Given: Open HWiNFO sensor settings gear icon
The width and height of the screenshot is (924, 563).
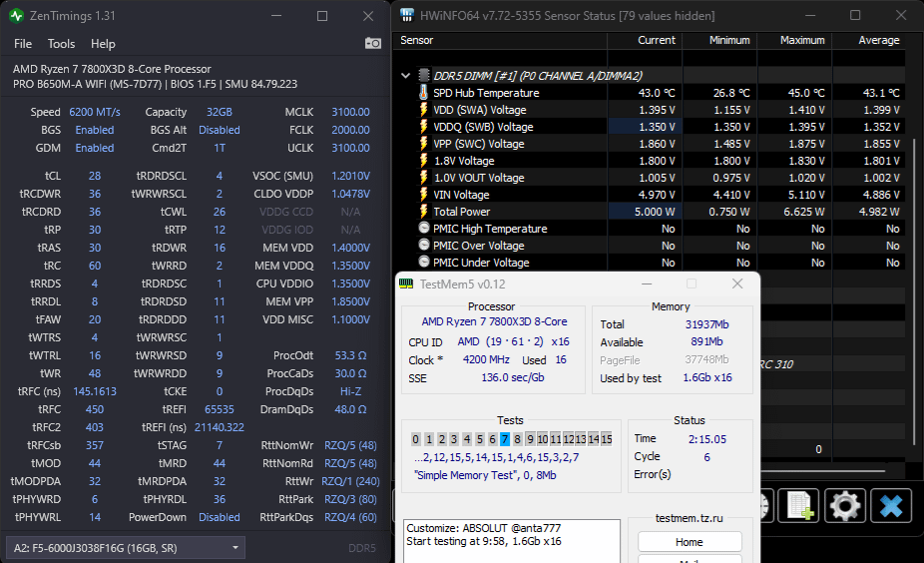Looking at the screenshot, I should click(845, 506).
